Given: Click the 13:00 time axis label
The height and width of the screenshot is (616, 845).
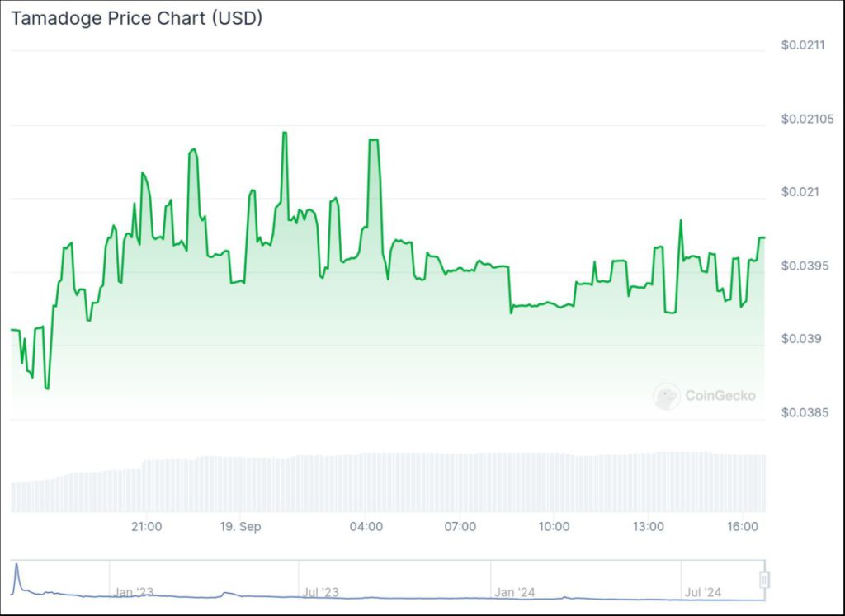Looking at the screenshot, I should coord(648,527).
